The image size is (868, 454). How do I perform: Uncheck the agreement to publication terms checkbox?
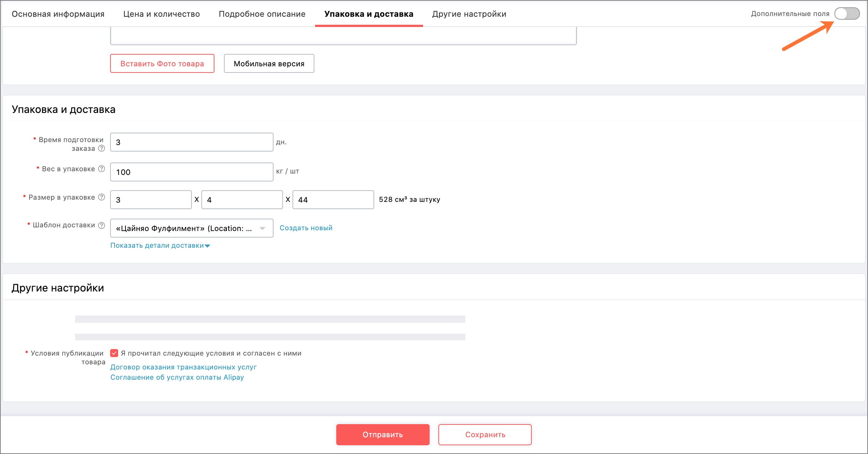pos(114,353)
